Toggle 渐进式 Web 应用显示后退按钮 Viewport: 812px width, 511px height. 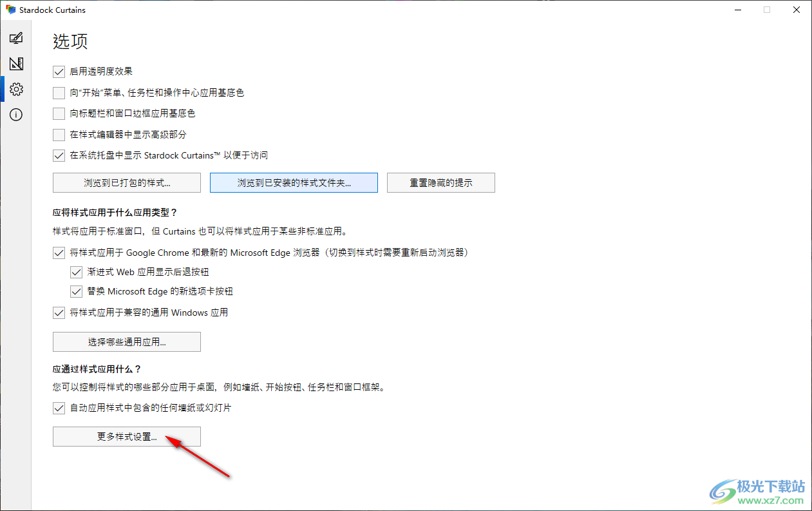click(77, 272)
